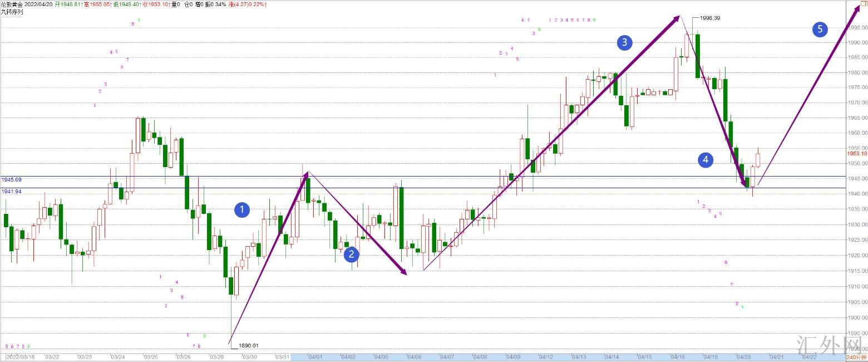The image size is (868, 362).
Task: Select the blue circle marker numbered 2
Action: (351, 255)
